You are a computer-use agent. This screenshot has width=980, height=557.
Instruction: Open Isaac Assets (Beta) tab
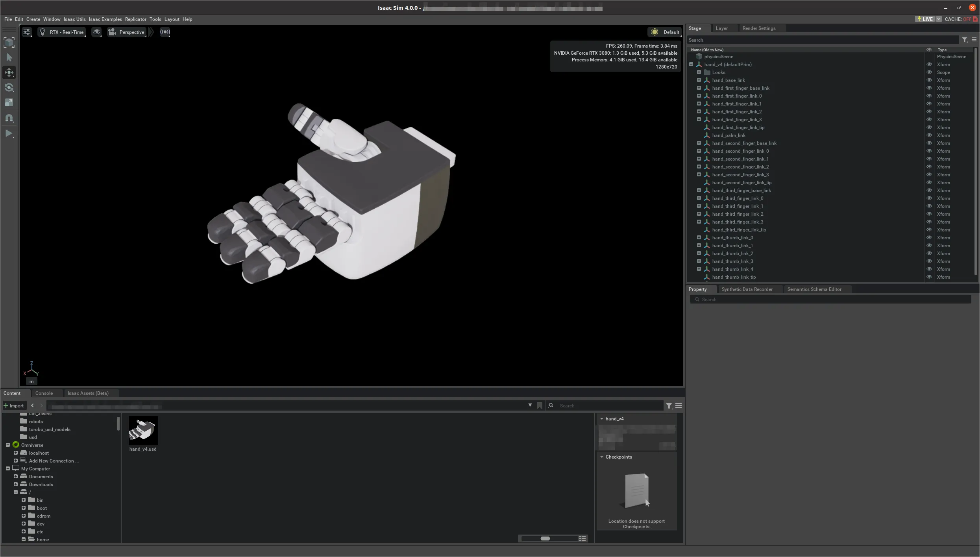tap(88, 393)
